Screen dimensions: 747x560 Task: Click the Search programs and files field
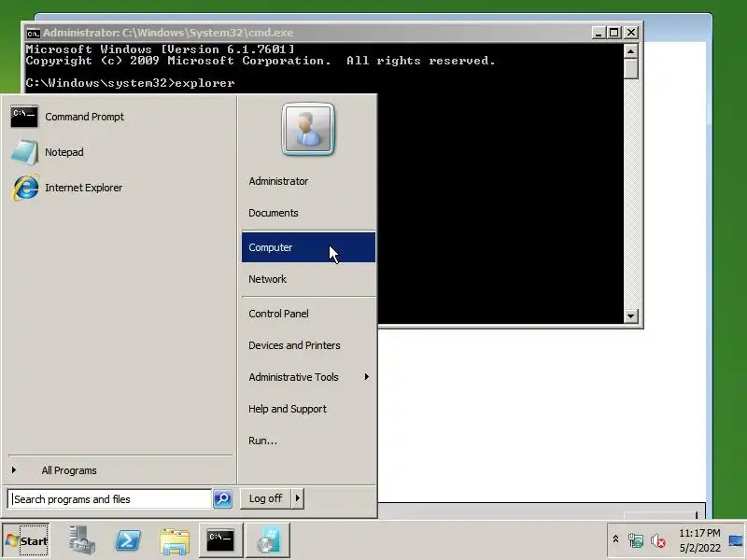pyautogui.click(x=109, y=499)
